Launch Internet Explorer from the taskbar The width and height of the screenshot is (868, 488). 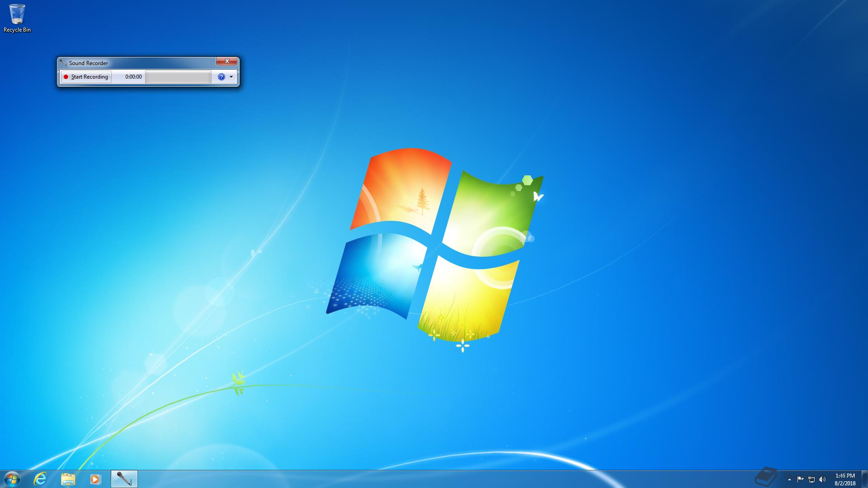(40, 479)
